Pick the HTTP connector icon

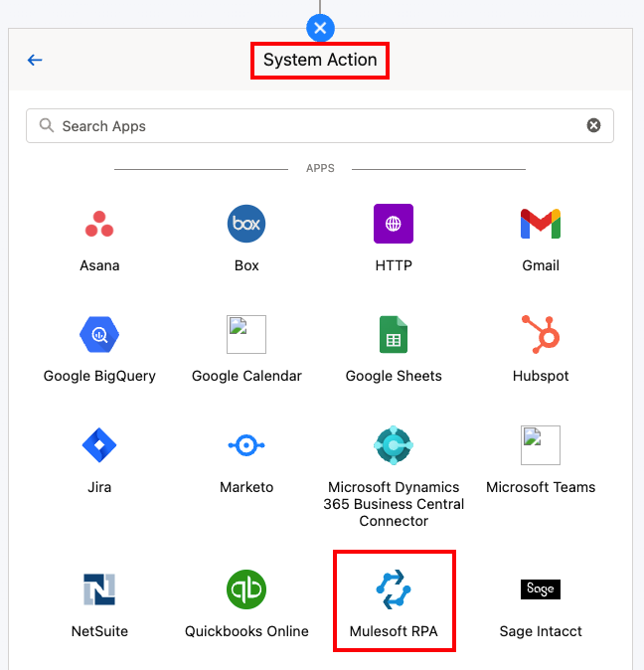[x=394, y=225]
